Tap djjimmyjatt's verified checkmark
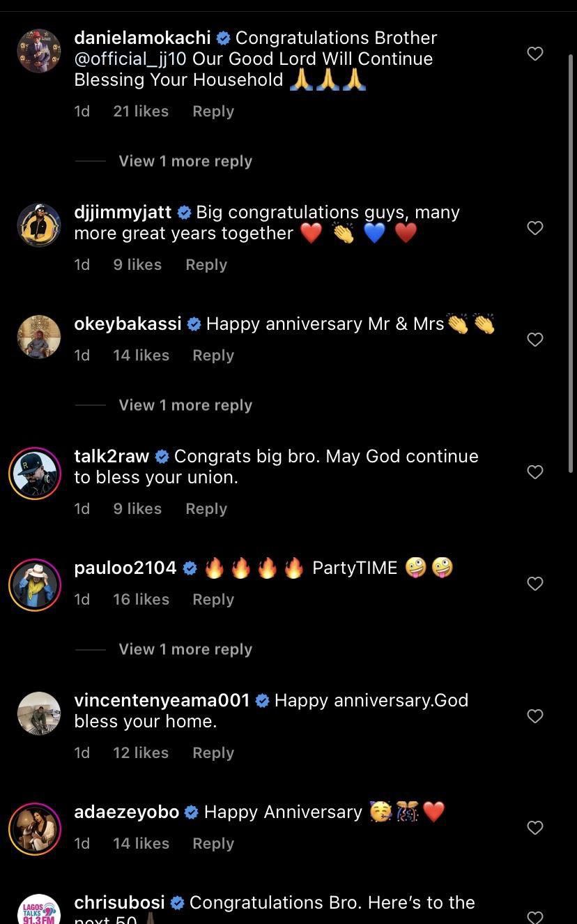This screenshot has width=577, height=924. coord(184,212)
